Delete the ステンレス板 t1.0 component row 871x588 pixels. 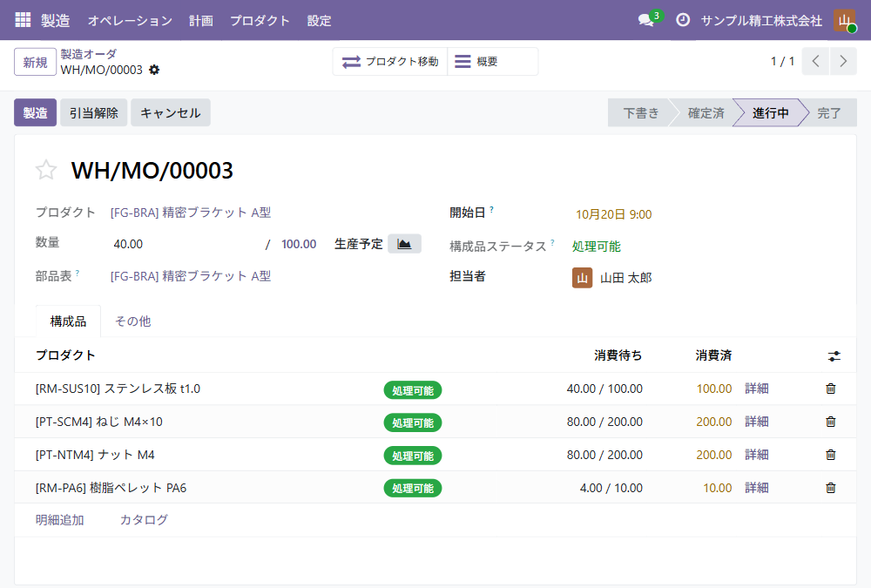pos(830,389)
